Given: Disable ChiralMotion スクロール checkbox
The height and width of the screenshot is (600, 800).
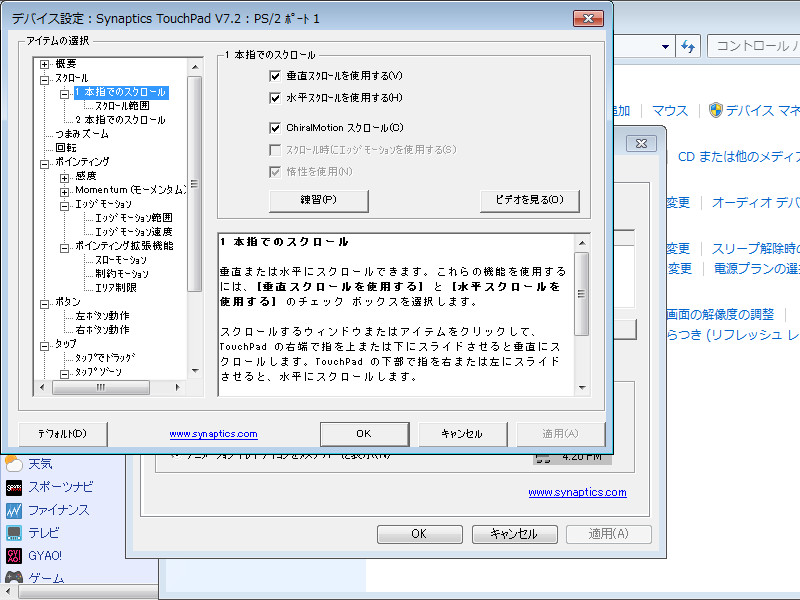Looking at the screenshot, I should (275, 128).
